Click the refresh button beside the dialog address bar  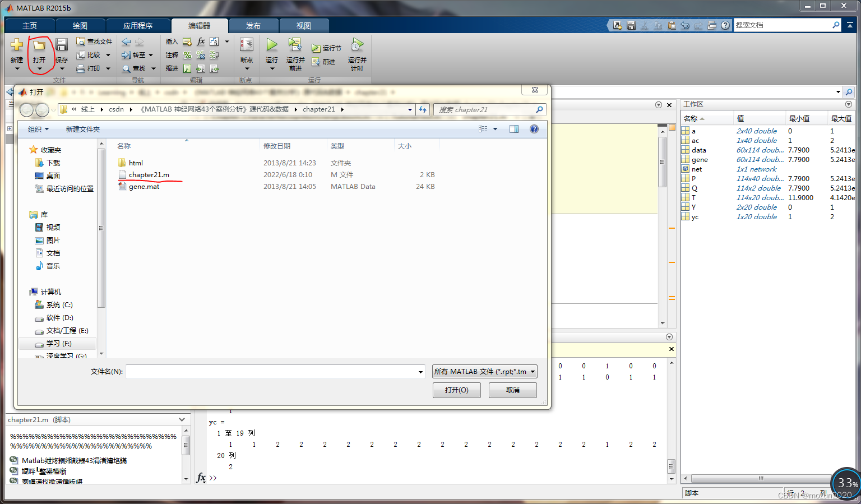[x=423, y=109]
